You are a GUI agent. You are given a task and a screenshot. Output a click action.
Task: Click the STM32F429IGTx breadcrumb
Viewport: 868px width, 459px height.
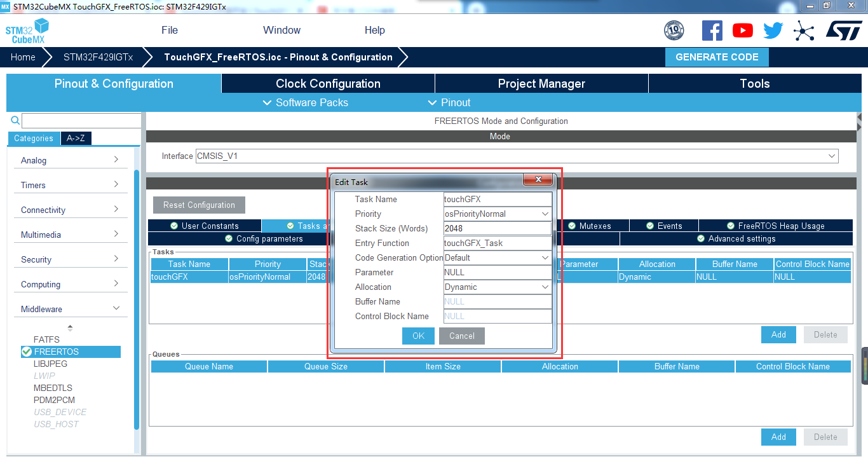click(98, 57)
